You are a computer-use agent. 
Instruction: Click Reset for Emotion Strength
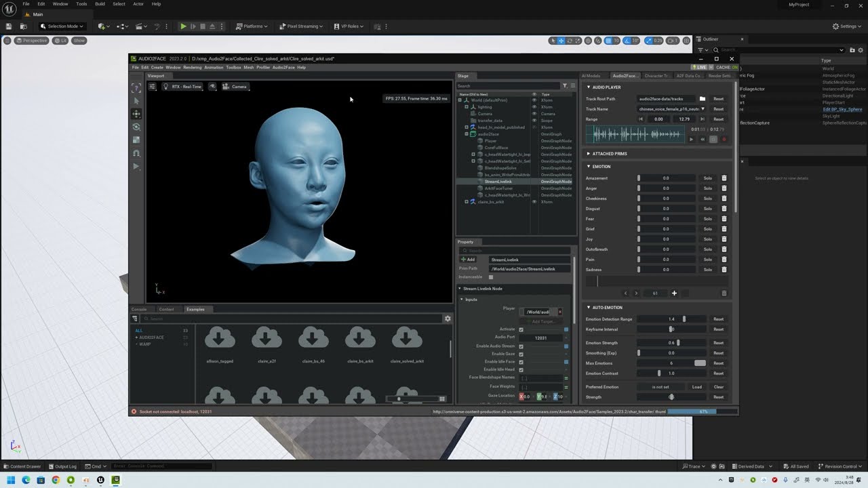click(718, 343)
